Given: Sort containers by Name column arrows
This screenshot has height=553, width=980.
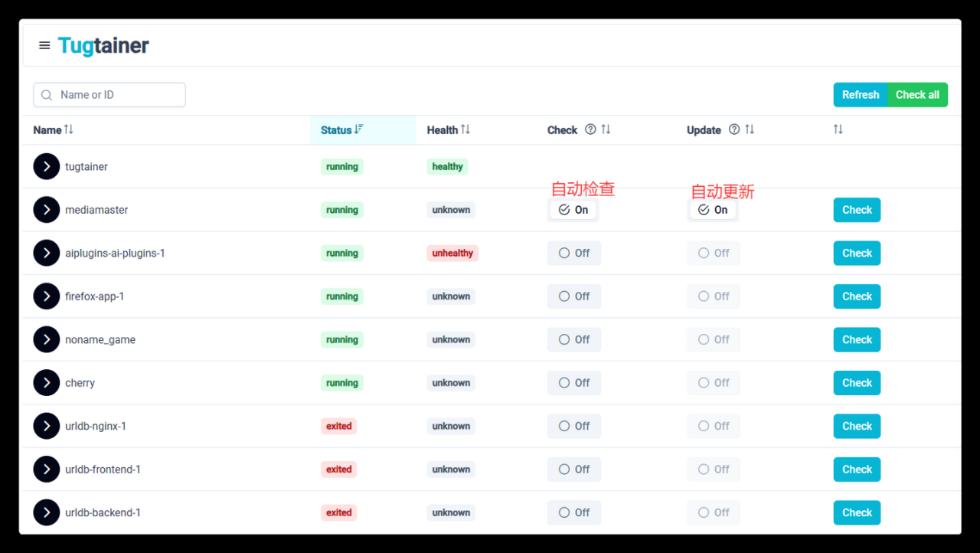Looking at the screenshot, I should point(69,130).
